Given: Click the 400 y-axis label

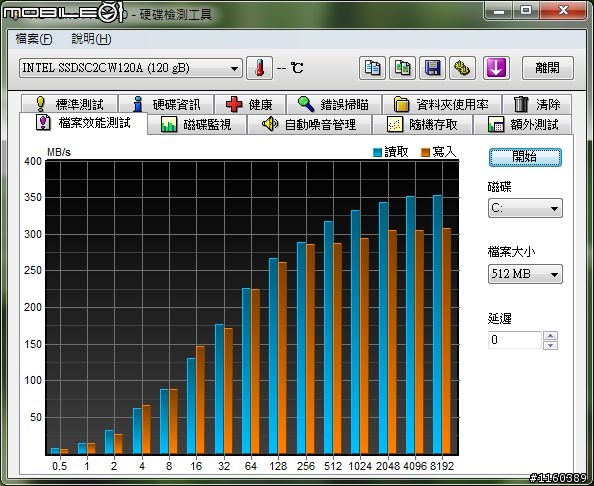Looking at the screenshot, I should 33,161.
